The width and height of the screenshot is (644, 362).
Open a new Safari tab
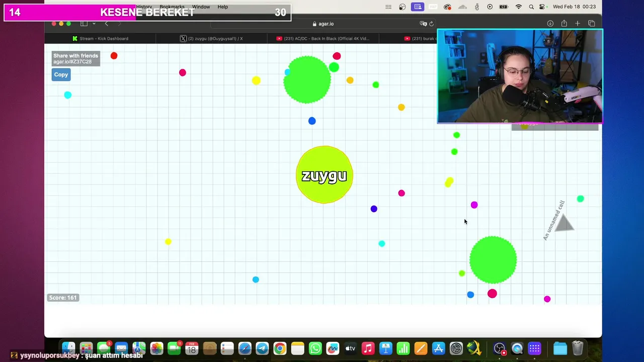coord(578,24)
